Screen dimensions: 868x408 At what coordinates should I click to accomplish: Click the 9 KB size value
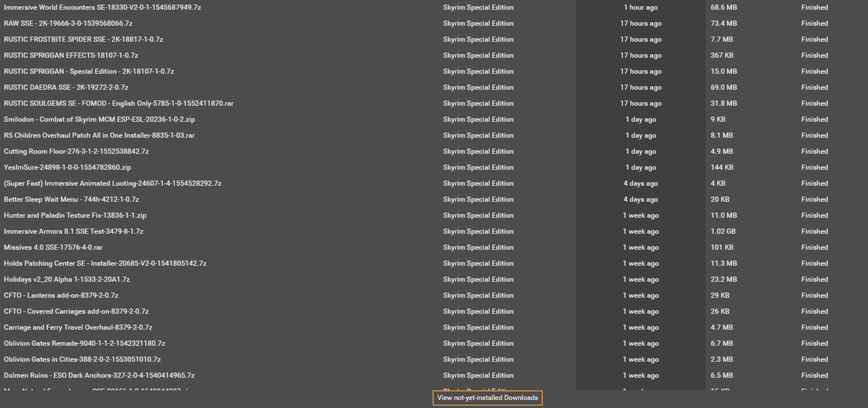pos(718,119)
